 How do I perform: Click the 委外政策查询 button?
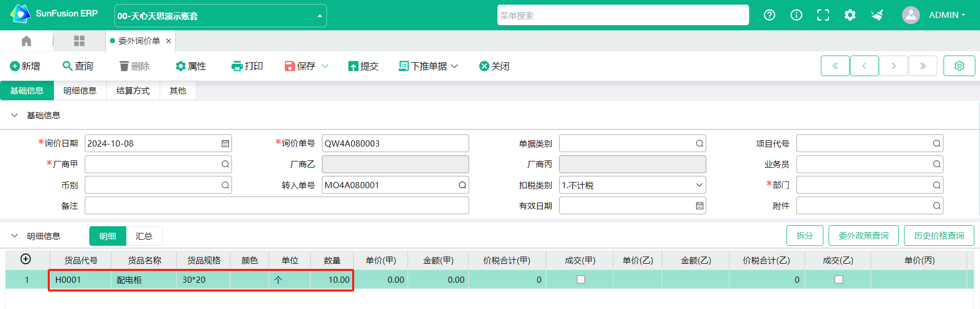click(863, 235)
